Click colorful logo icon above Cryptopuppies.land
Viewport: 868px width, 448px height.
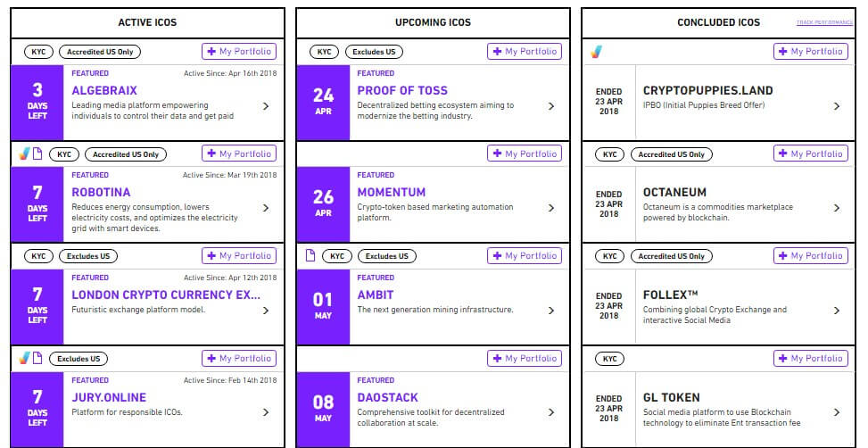click(596, 52)
